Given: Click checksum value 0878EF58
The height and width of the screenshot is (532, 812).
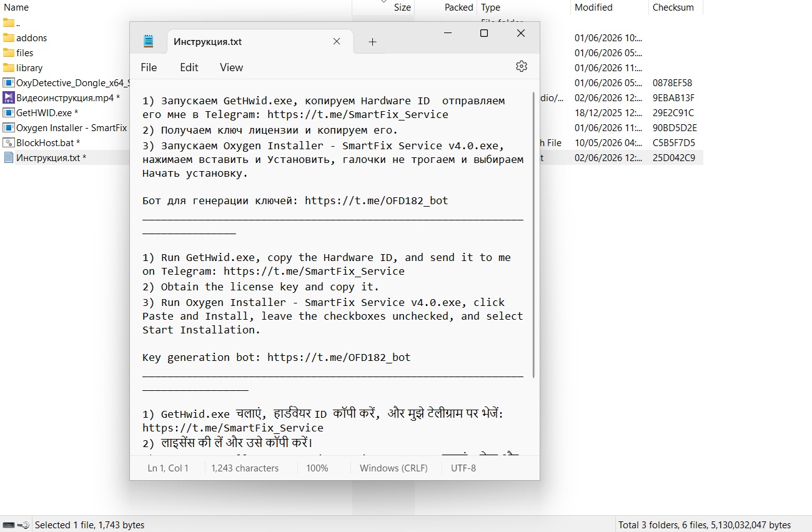Looking at the screenshot, I should click(673, 83).
